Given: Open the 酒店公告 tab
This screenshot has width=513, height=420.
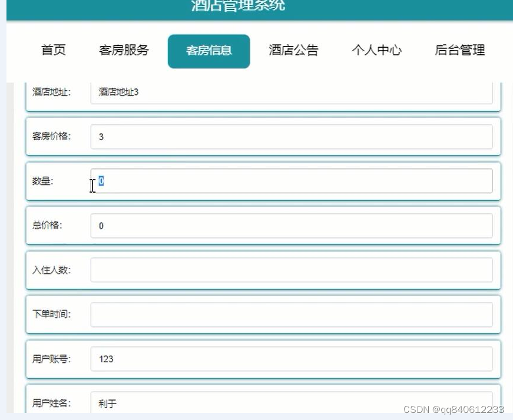Looking at the screenshot, I should point(293,51).
